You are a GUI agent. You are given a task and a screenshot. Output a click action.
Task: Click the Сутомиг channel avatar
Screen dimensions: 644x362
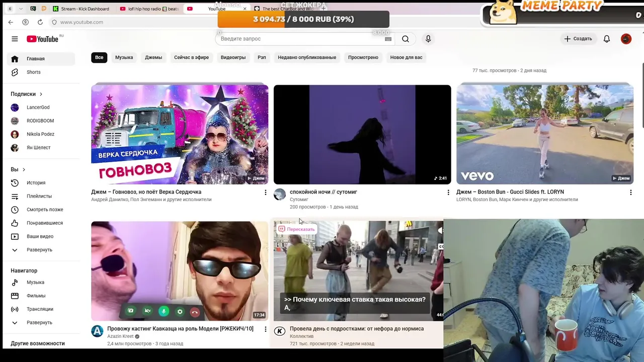click(280, 195)
